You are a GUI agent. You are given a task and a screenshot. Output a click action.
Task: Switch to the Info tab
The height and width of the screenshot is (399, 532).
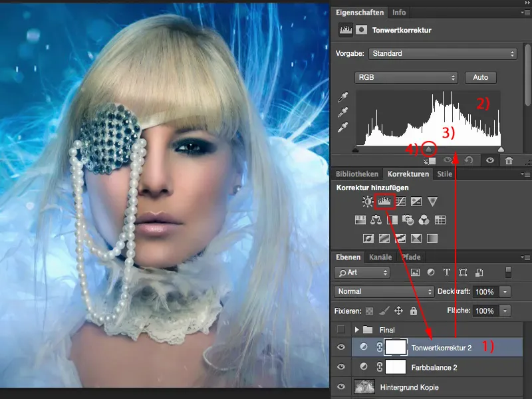click(x=399, y=13)
